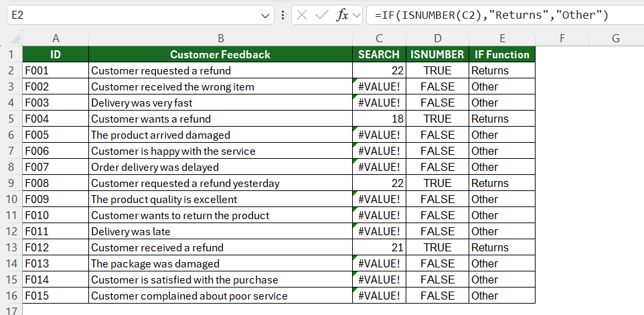644x315 pixels.
Task: Select cell 'Customer complained about poor service'
Action: [220, 296]
